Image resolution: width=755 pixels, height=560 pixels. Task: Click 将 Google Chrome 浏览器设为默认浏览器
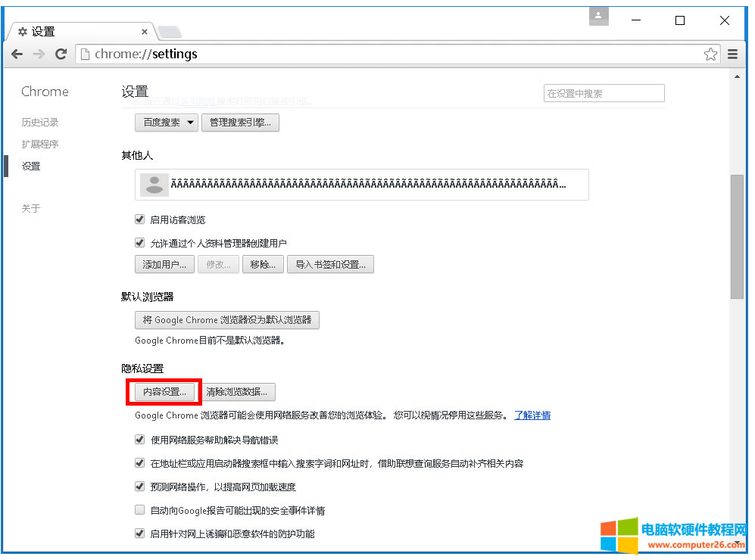[227, 319]
